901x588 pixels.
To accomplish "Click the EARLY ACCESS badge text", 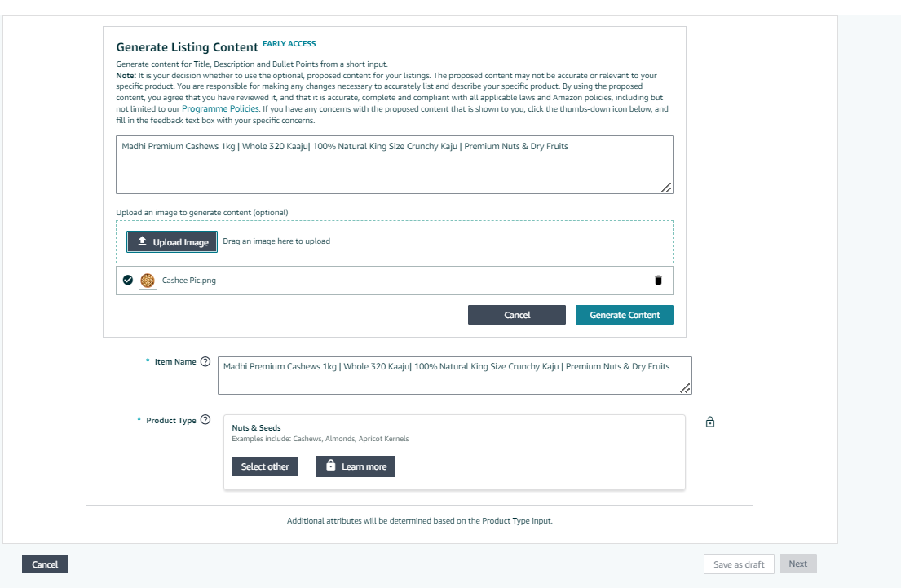I will coord(289,44).
